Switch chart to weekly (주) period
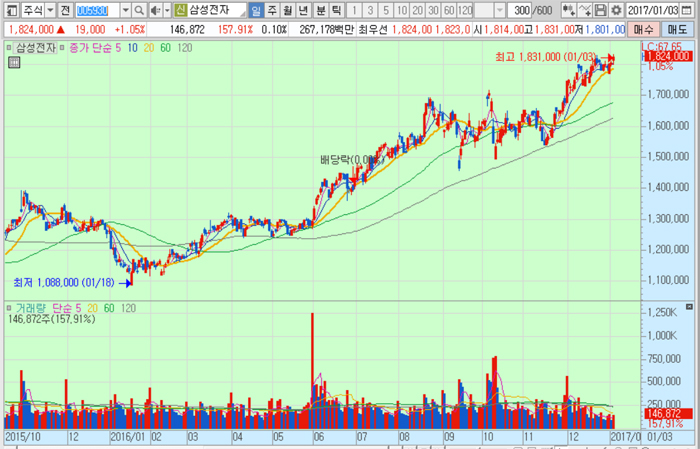 click(x=273, y=10)
